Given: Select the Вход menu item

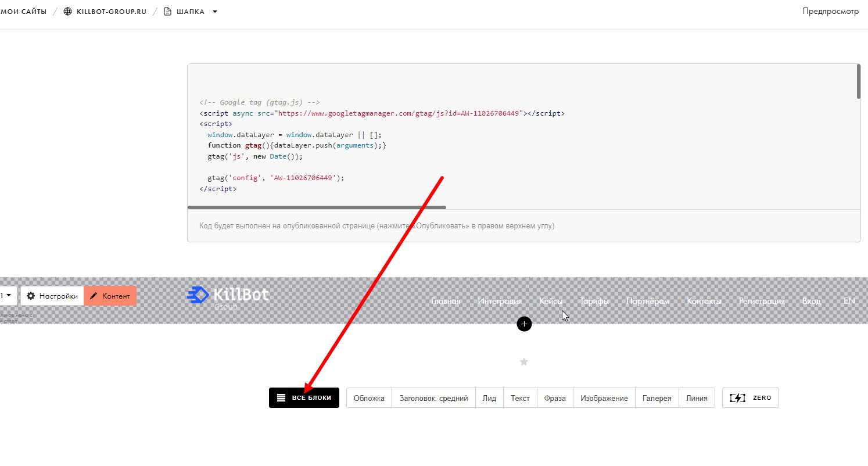Looking at the screenshot, I should coord(812,301).
